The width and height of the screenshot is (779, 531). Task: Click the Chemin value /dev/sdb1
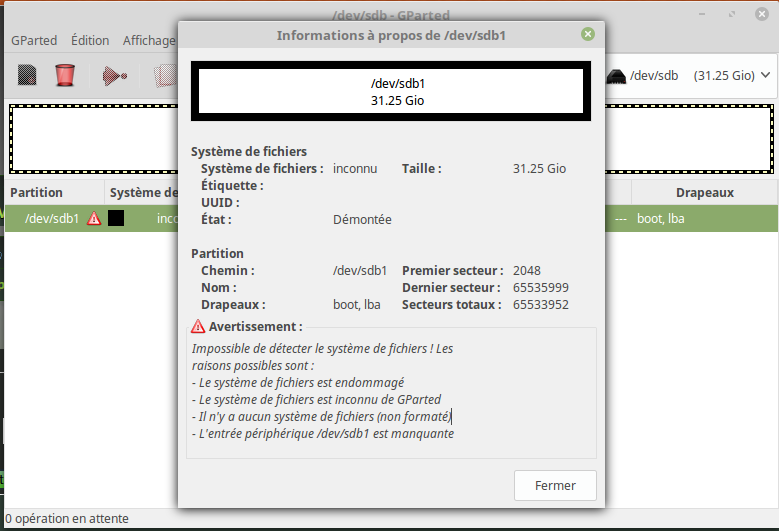click(360, 271)
